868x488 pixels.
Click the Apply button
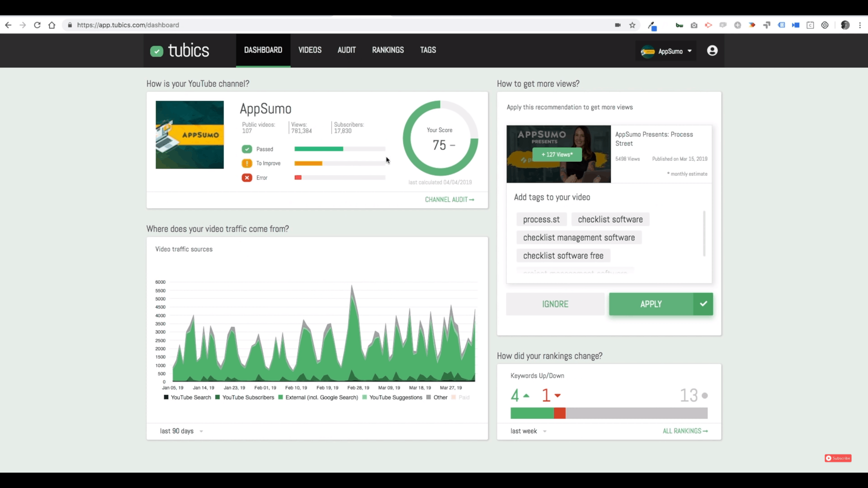pyautogui.click(x=651, y=304)
